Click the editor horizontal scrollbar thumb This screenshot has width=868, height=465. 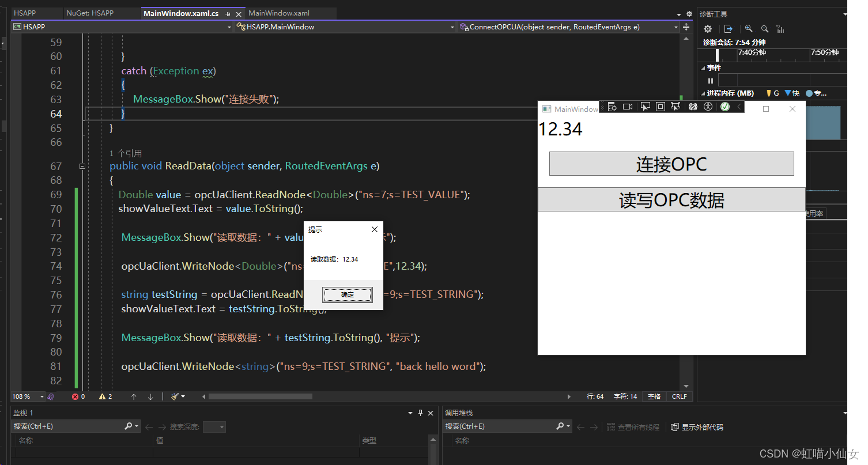click(x=261, y=396)
